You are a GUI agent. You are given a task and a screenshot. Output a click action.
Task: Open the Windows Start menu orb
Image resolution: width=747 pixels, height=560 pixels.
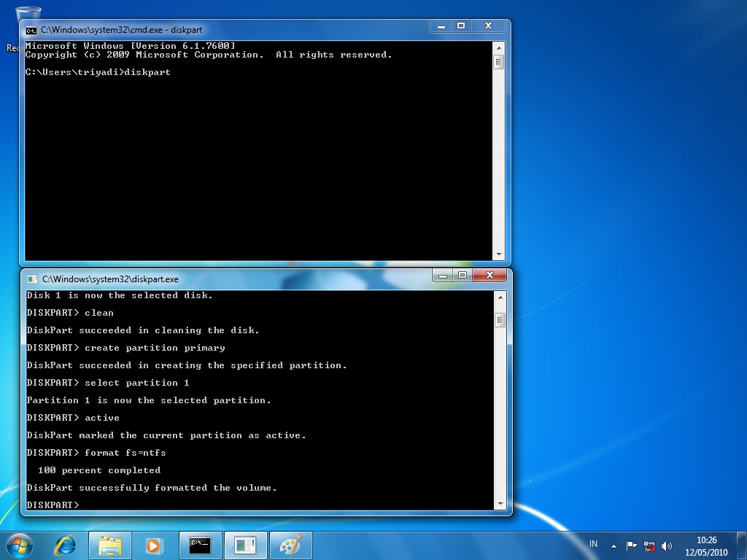[20, 545]
